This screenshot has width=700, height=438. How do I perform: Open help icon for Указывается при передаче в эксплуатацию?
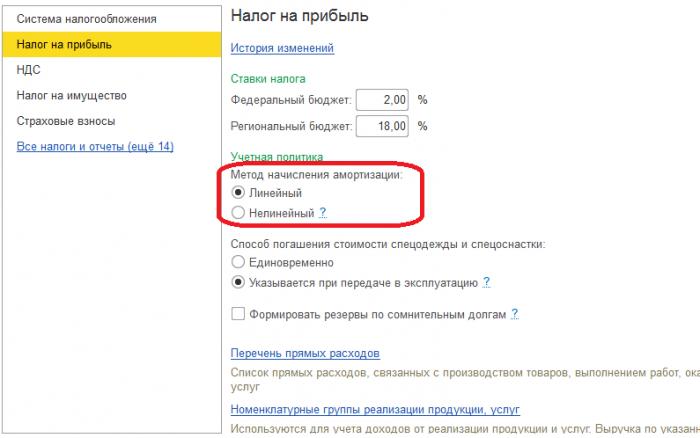click(486, 282)
